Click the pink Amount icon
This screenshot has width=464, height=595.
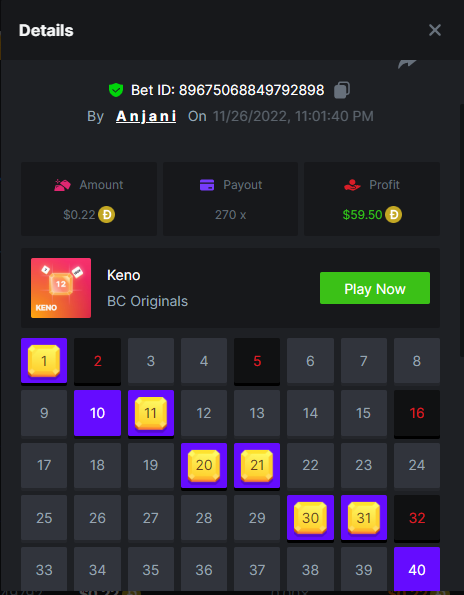click(62, 185)
